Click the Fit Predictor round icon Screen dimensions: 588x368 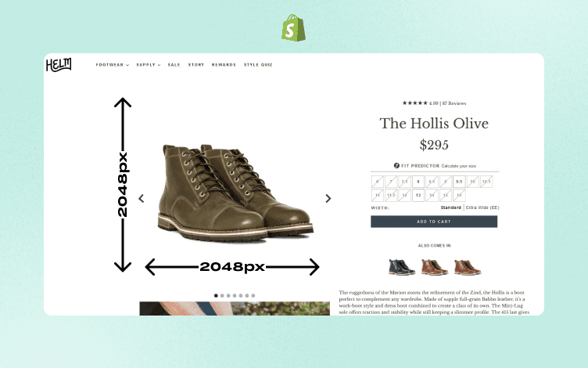pyautogui.click(x=396, y=166)
